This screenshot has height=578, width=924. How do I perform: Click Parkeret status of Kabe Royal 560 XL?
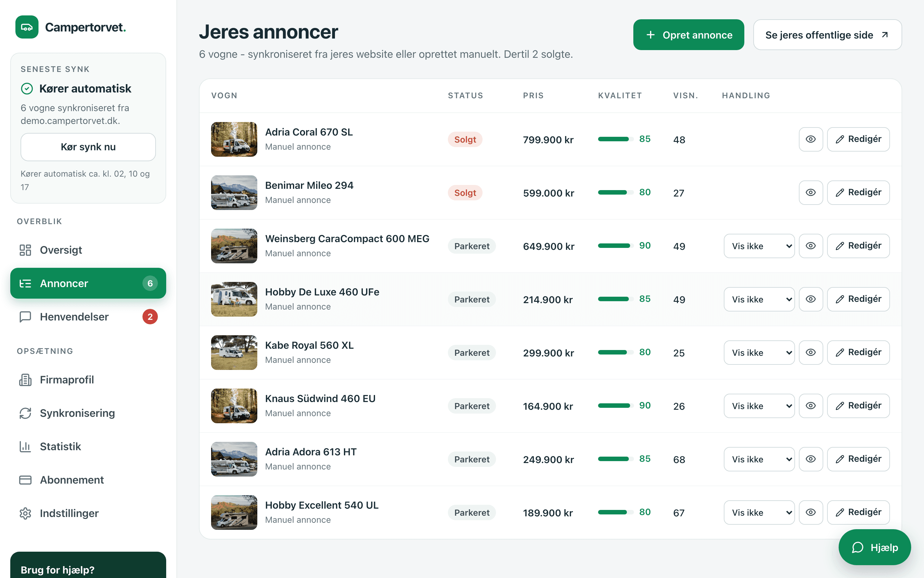472,353
